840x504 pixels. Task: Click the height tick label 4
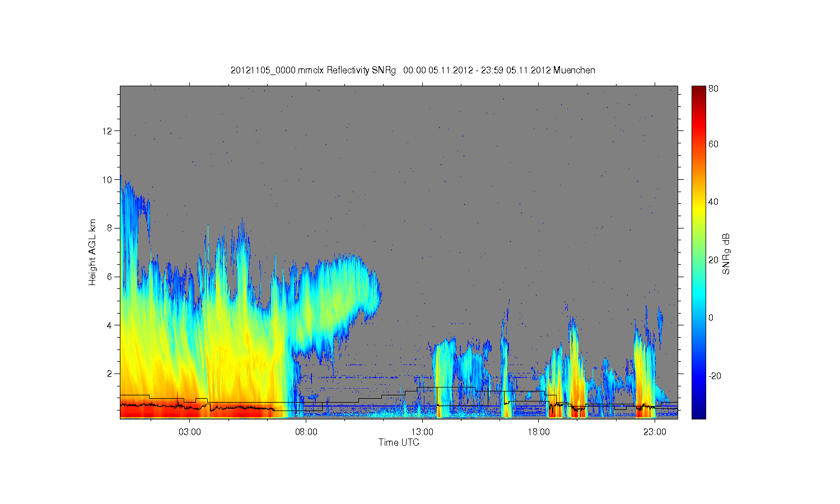(x=110, y=325)
